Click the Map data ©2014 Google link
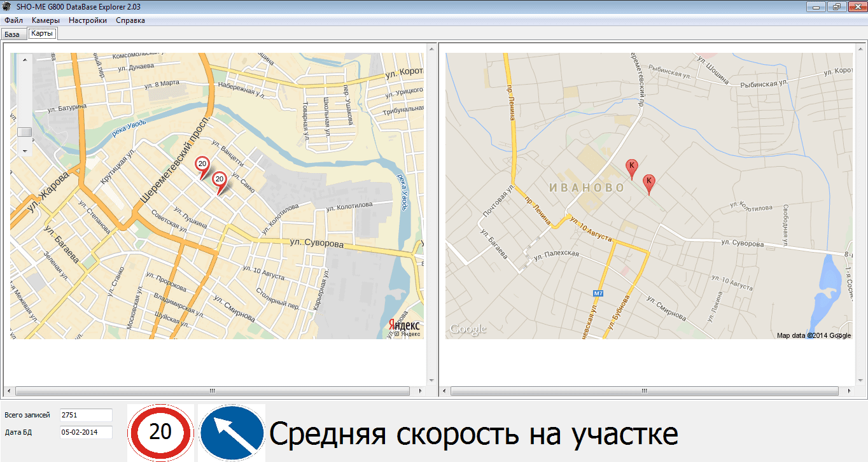Screen dimensions: 868x462 [813, 335]
